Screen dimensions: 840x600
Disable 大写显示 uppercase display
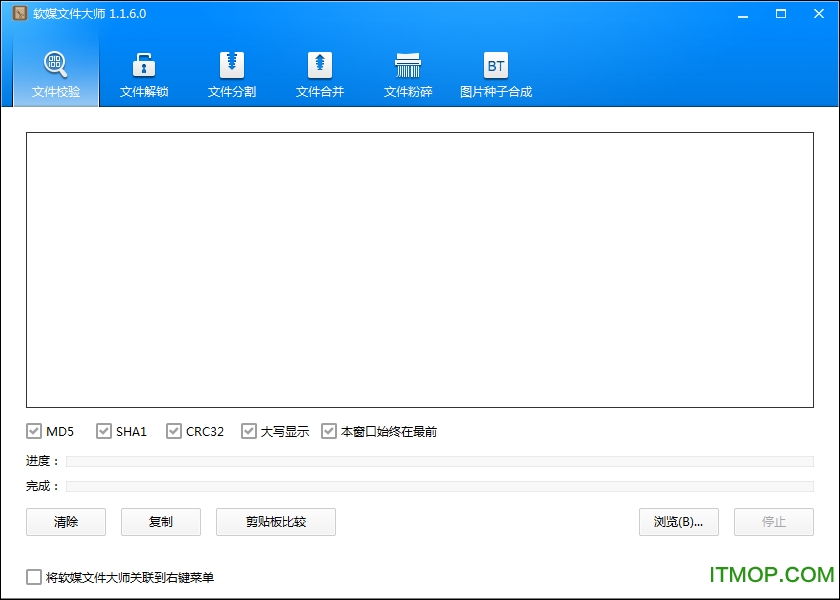pyautogui.click(x=249, y=431)
